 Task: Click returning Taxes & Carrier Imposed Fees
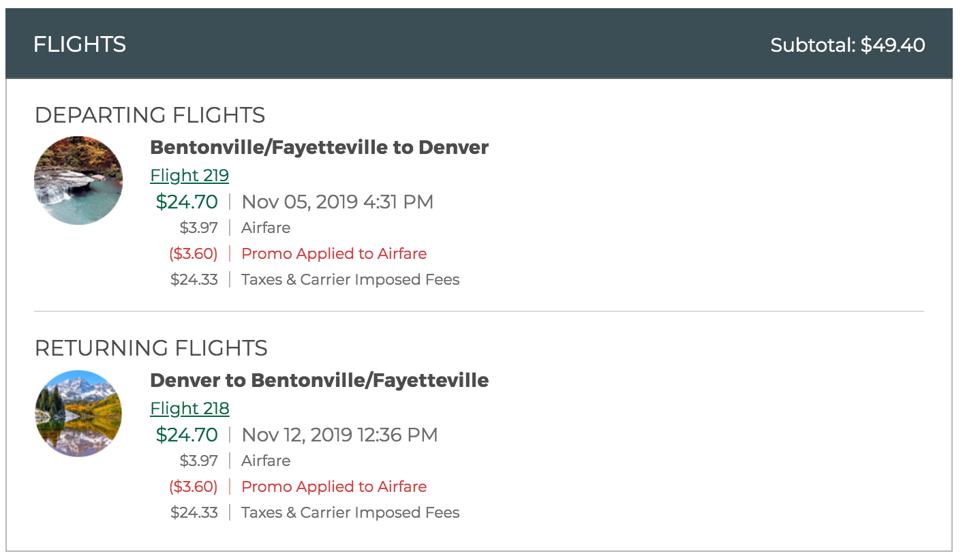coord(350,512)
